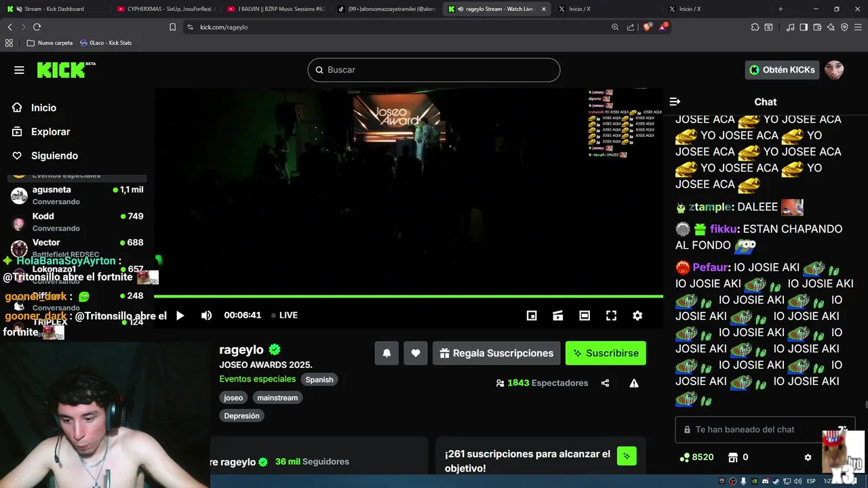Click the subscription goal green icon
868x488 pixels.
627,456
